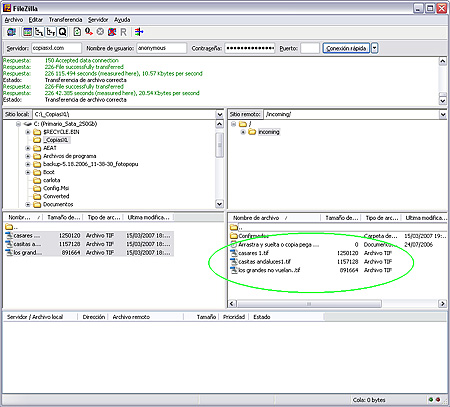Toggle local directory tree view icon
450x407 pixels.
coord(39,32)
